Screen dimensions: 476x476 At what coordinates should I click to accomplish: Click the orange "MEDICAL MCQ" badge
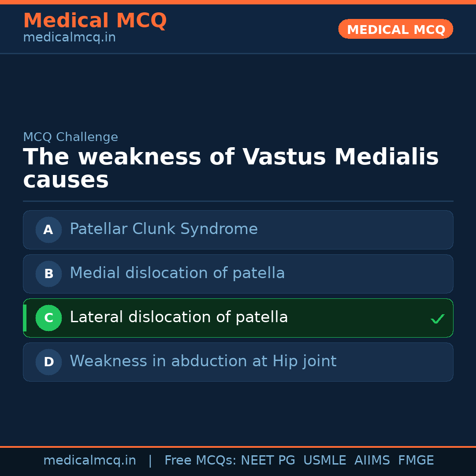click(395, 30)
